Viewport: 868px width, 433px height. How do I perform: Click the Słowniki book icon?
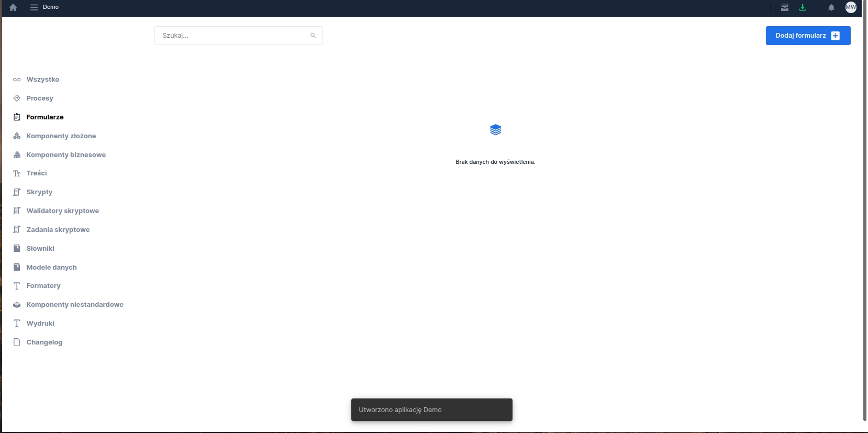(x=17, y=248)
